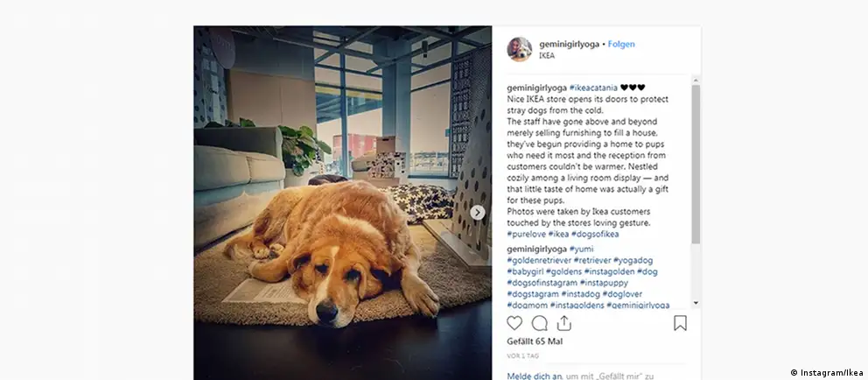This screenshot has height=380, width=868.
Task: Click the sleeping dog photo
Action: point(342,203)
